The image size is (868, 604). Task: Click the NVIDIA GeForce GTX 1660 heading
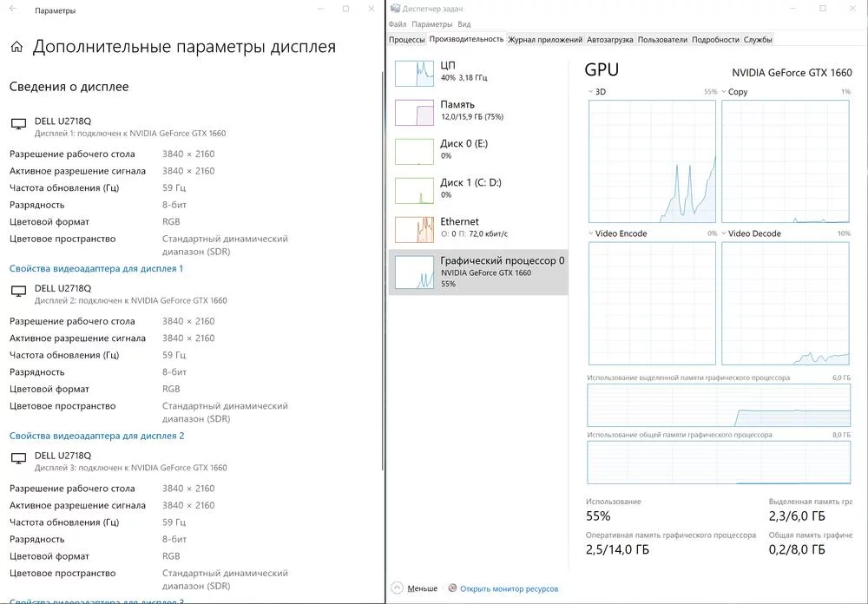[x=792, y=73]
